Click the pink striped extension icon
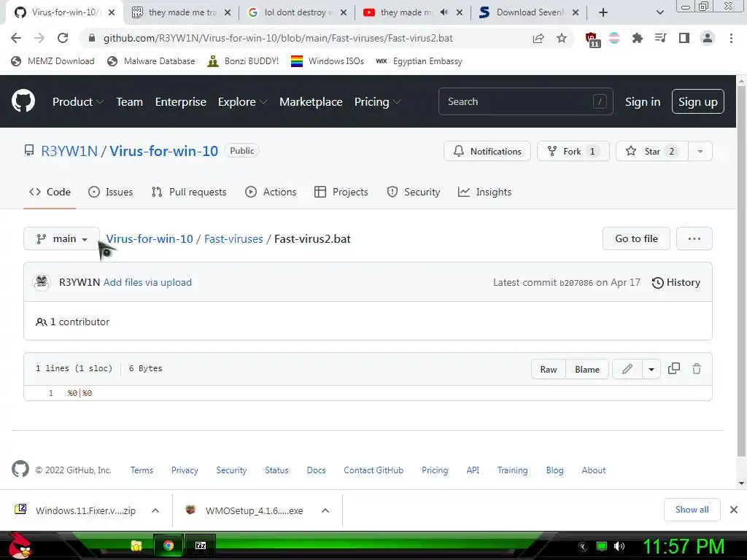Viewport: 747px width, 560px height. (x=614, y=38)
